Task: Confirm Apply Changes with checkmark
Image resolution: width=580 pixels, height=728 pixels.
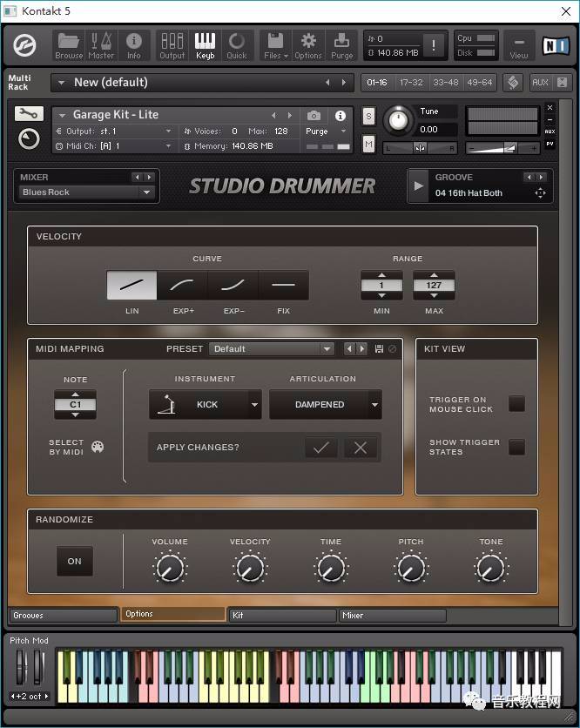Action: click(320, 448)
